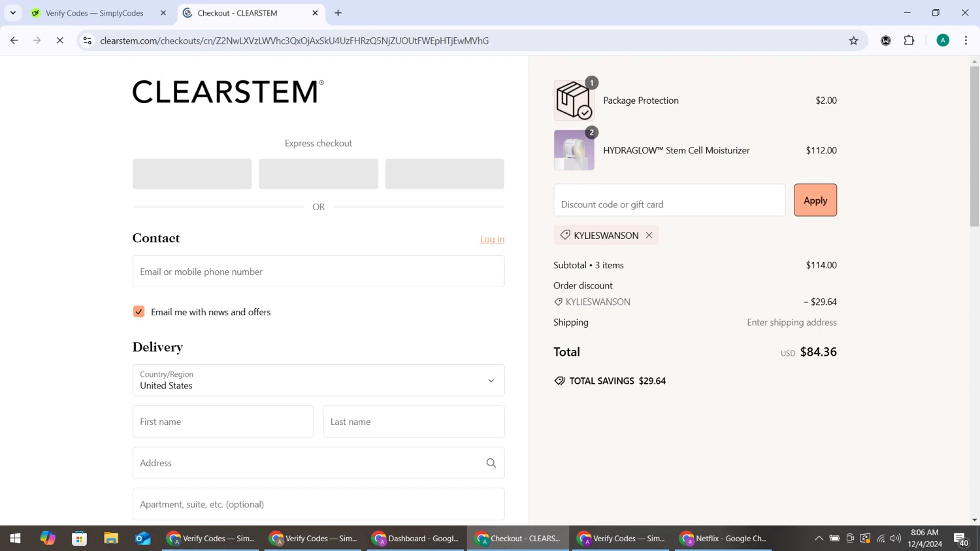Click the Apply discount button
The image size is (980, 551).
click(815, 200)
